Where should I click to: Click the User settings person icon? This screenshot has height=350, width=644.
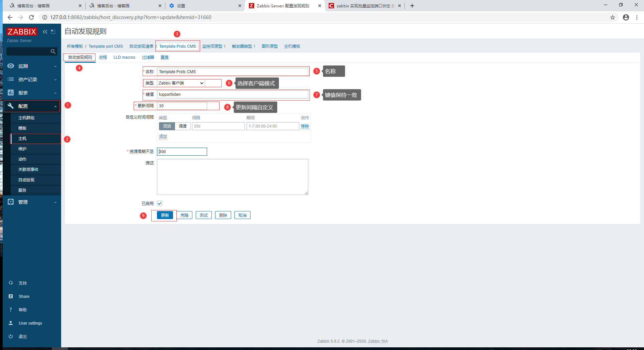coord(11,323)
